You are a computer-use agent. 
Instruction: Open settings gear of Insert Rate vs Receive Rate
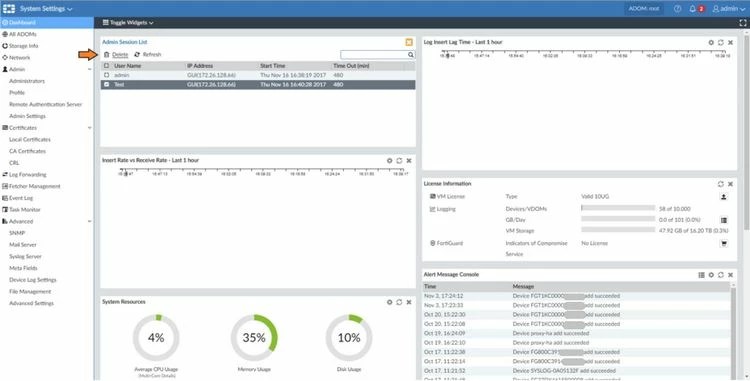click(390, 161)
